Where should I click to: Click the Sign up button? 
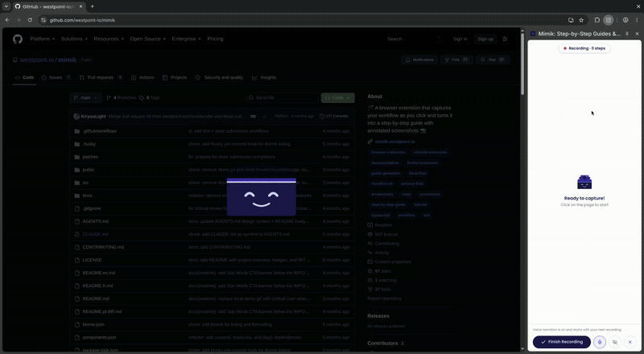click(485, 39)
